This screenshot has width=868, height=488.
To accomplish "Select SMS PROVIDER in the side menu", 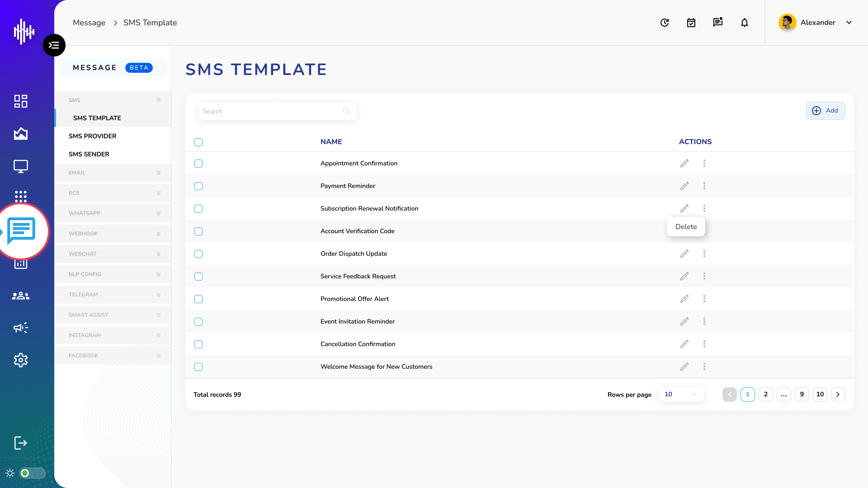I will coord(113,136).
